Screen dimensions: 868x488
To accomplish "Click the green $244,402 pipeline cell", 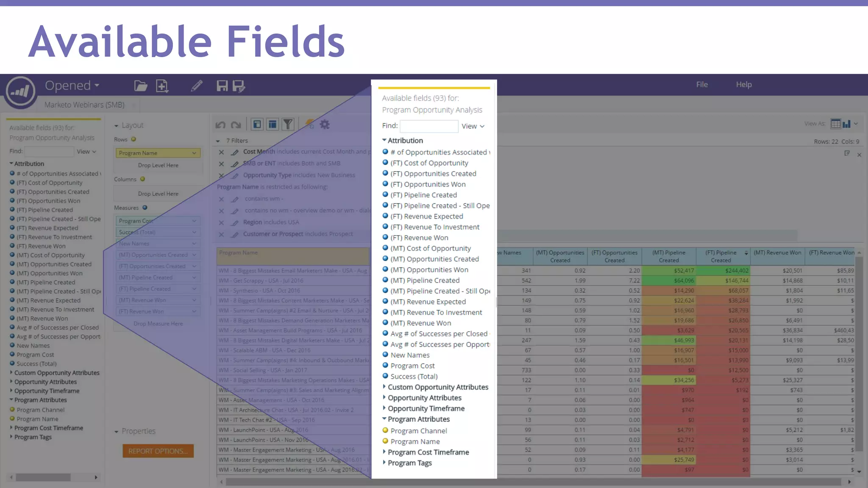I will pyautogui.click(x=723, y=271).
